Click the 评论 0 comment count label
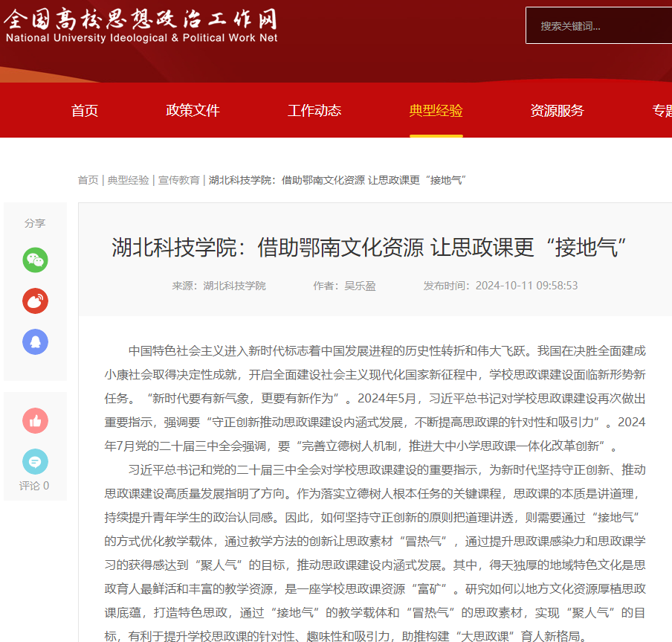This screenshot has height=642, width=672. (x=34, y=486)
